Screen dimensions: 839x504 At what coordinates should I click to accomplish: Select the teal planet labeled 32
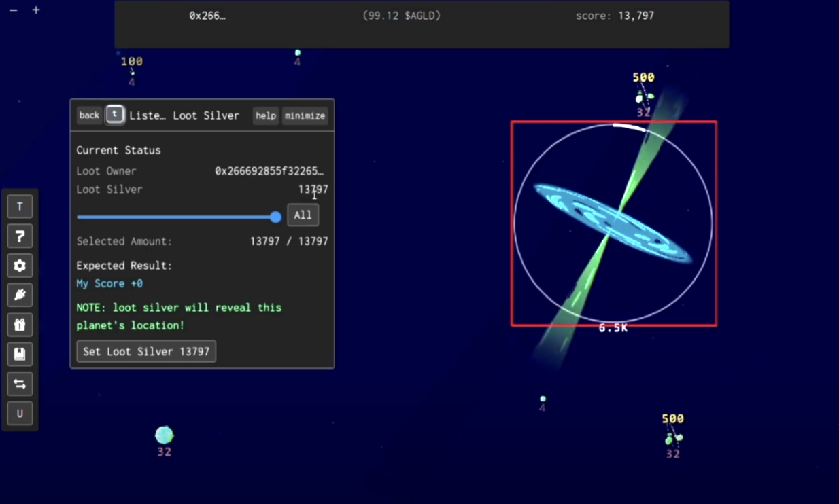click(165, 435)
